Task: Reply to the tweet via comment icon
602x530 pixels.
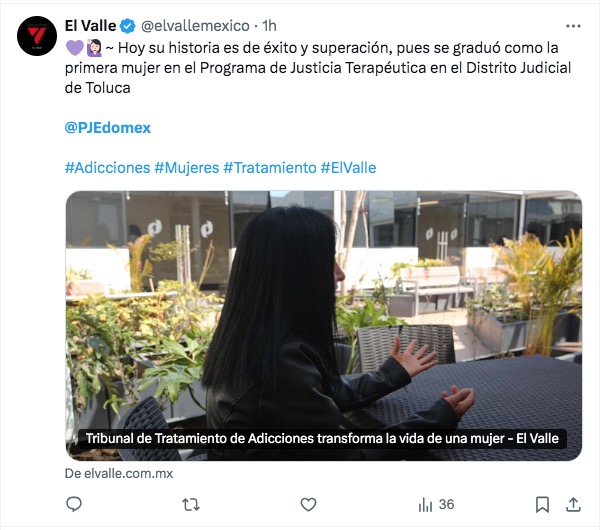Action: pos(74,504)
